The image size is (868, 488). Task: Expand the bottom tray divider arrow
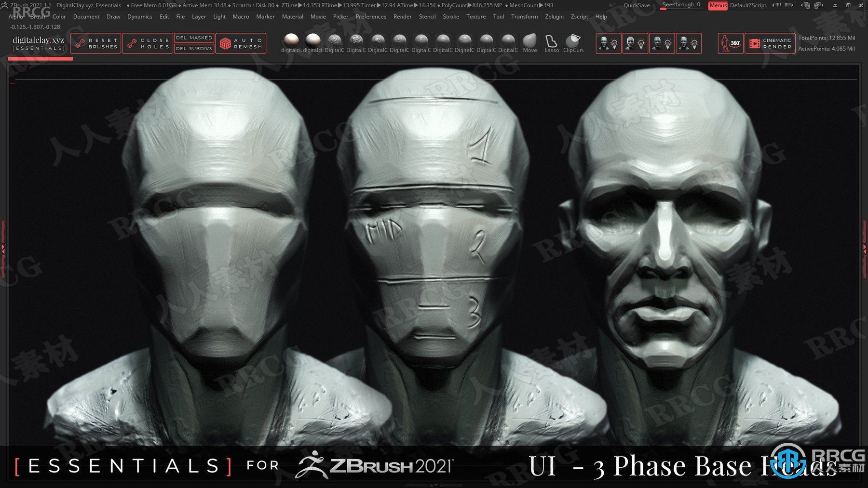click(x=434, y=485)
